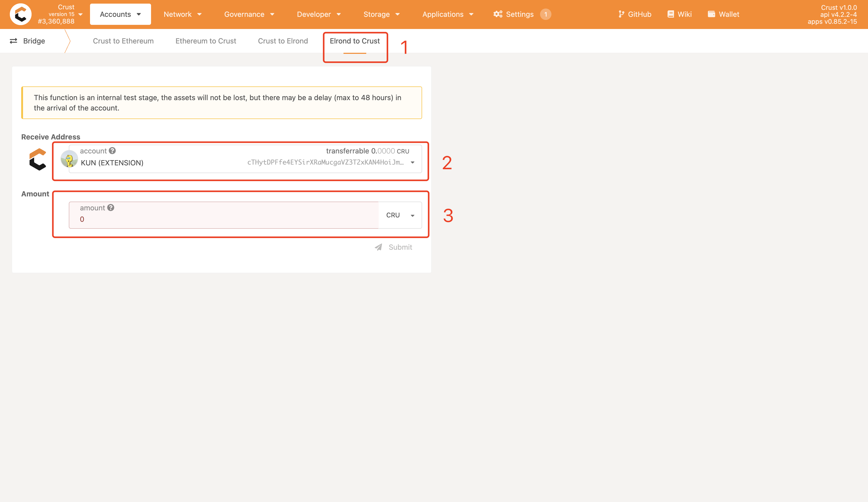
Task: Click the amount help question icon
Action: click(110, 208)
